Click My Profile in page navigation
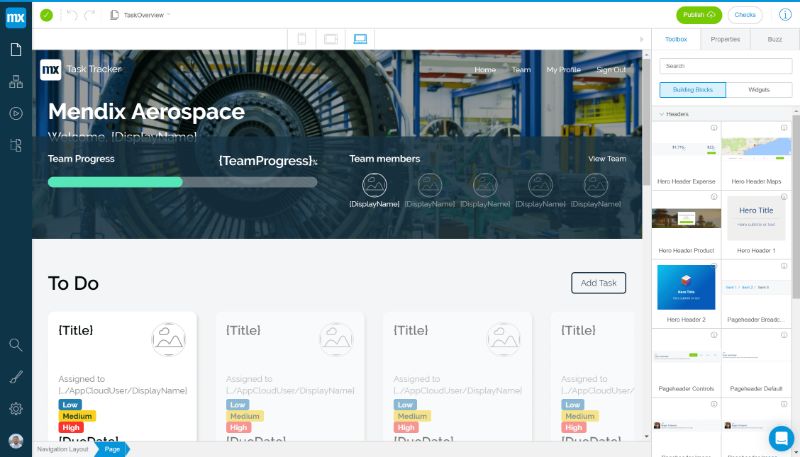Image resolution: width=800 pixels, height=457 pixels. [x=563, y=69]
